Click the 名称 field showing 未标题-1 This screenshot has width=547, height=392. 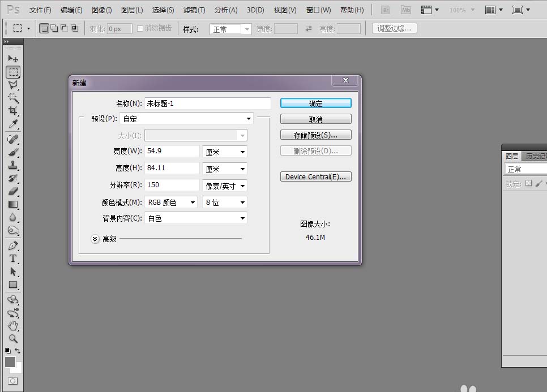(207, 103)
